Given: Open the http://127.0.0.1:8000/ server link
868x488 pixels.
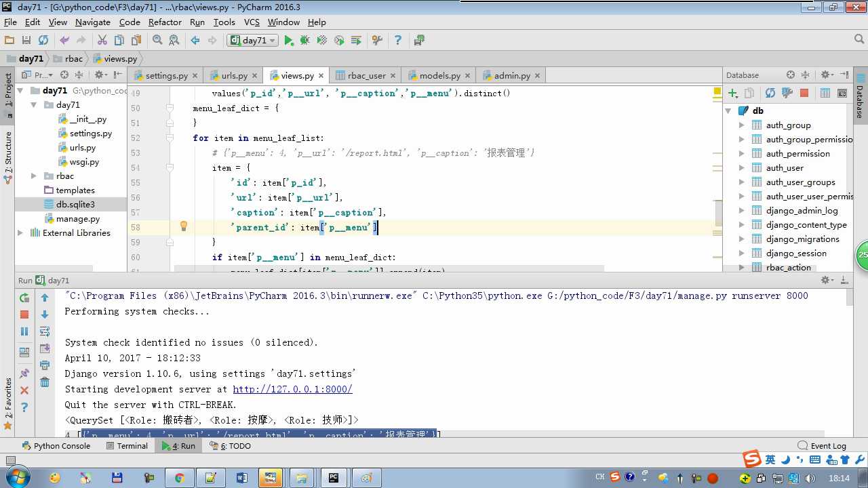Looking at the screenshot, I should click(292, 389).
